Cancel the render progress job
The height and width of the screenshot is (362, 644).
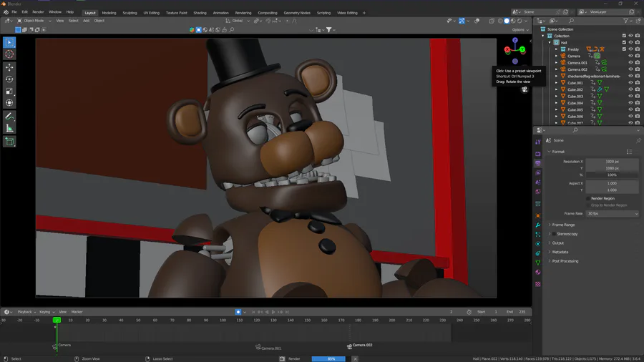pyautogui.click(x=355, y=358)
